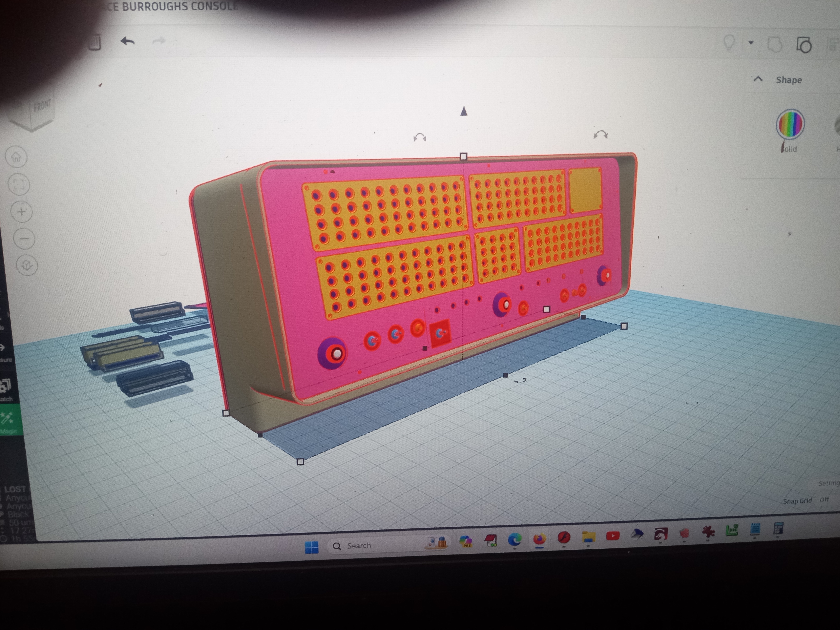The image size is (840, 630).
Task: Open Copilot PRE icon in taskbar
Action: point(466,541)
